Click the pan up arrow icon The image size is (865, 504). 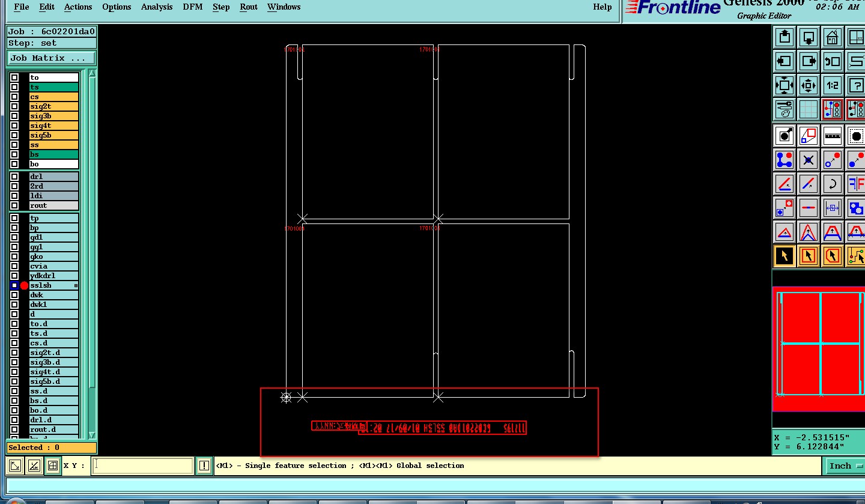[784, 37]
